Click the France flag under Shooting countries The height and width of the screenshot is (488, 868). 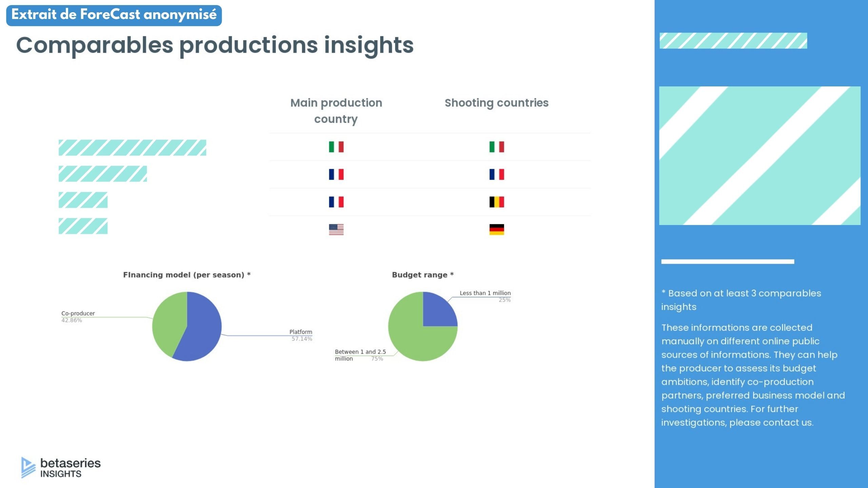[496, 174]
